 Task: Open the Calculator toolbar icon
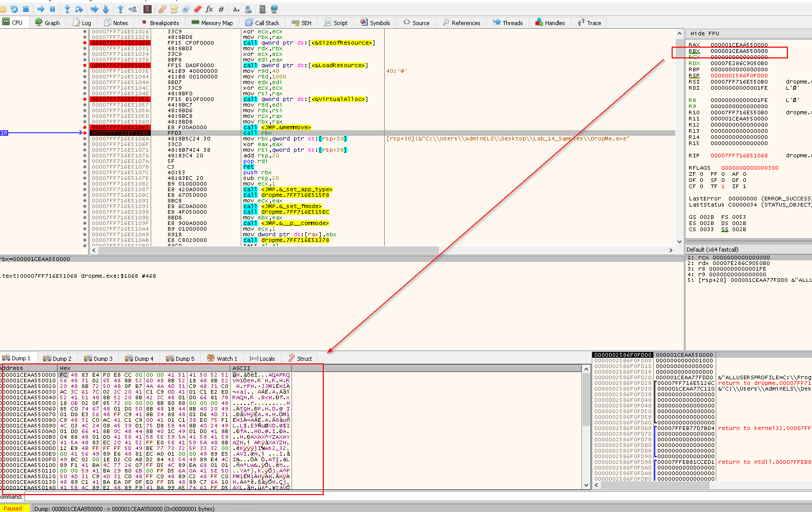[x=262, y=9]
